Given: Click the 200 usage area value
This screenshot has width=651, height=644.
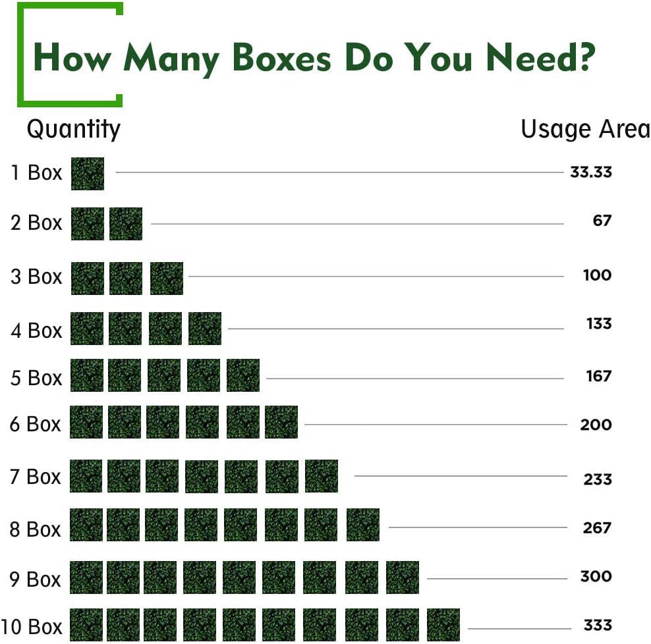Looking at the screenshot, I should click(x=596, y=425).
